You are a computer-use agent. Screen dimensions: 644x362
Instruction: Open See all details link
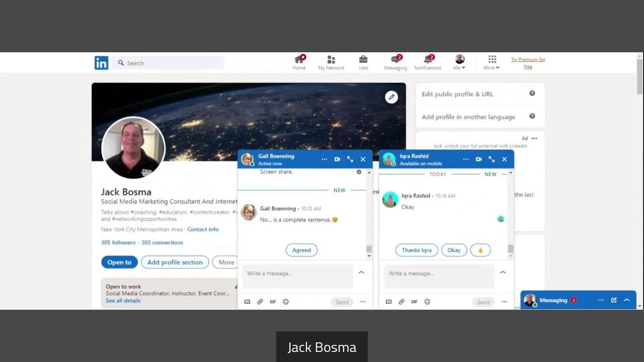point(123,301)
